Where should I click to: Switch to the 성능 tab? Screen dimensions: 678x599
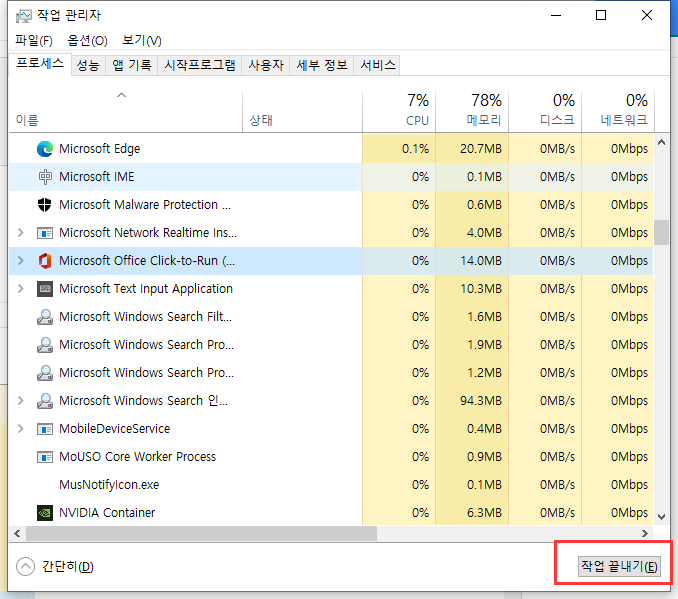(x=88, y=65)
